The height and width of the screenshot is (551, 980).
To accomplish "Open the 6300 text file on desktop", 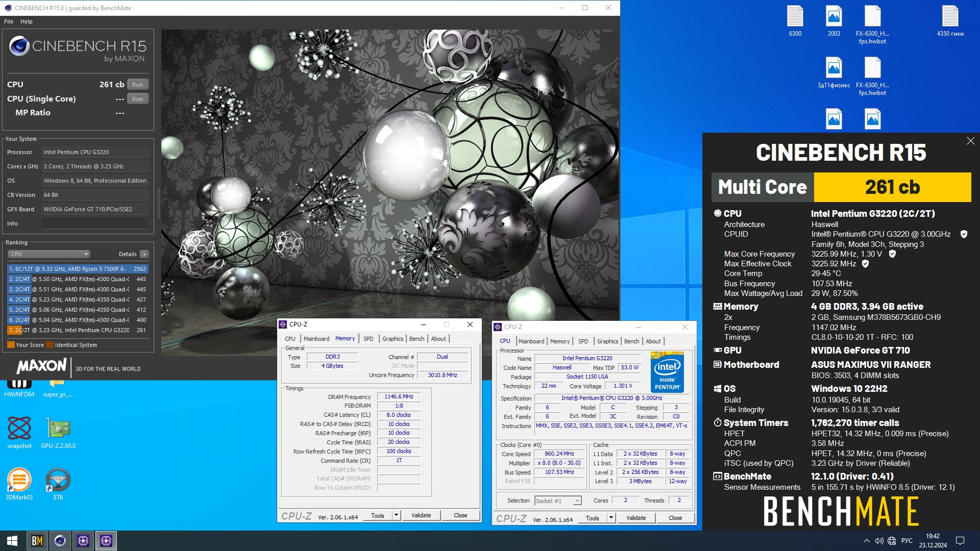I will tap(795, 21).
